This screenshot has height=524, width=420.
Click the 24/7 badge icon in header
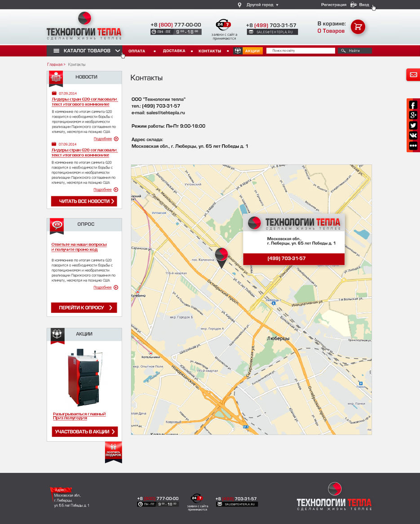pos(223,24)
